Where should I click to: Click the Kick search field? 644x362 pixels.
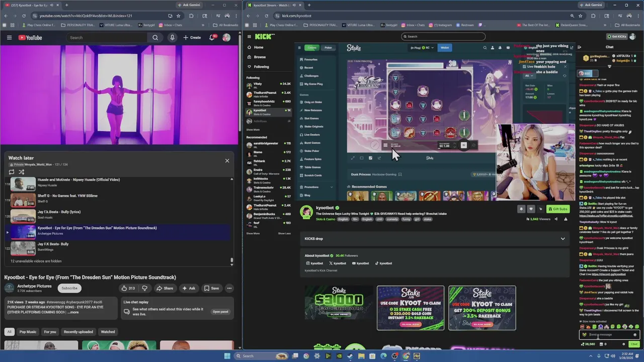point(443,36)
